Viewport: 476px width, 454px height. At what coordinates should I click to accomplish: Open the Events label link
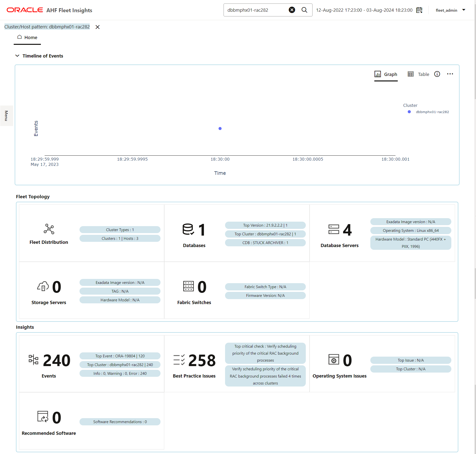click(49, 376)
